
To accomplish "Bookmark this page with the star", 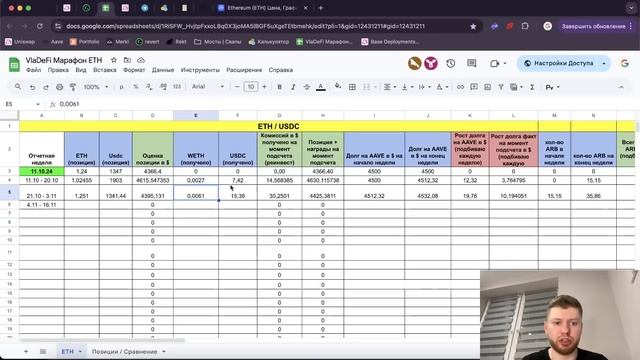I will 473,26.
